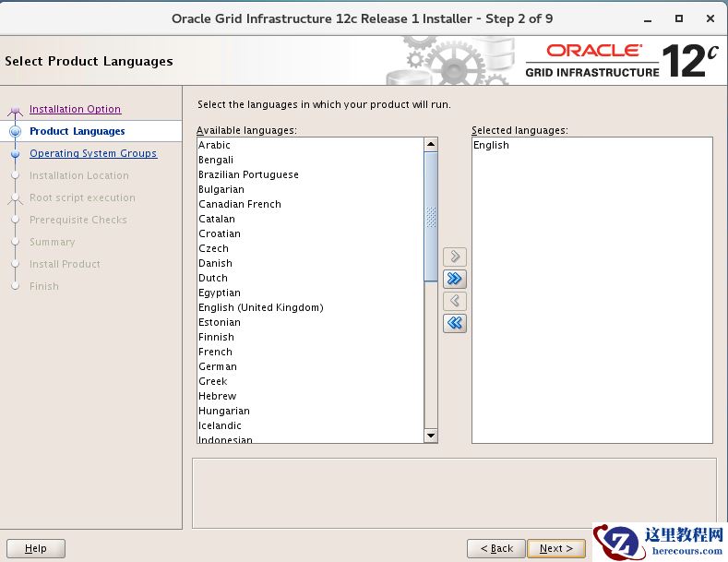Select Canadian French in the list
Screen dimensions: 728x562
click(310, 204)
